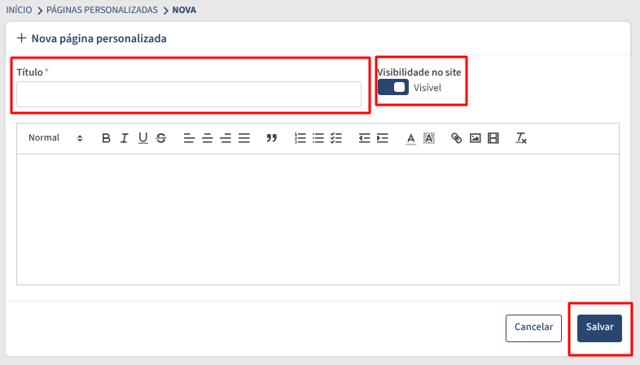Clear text formatting

(x=521, y=138)
